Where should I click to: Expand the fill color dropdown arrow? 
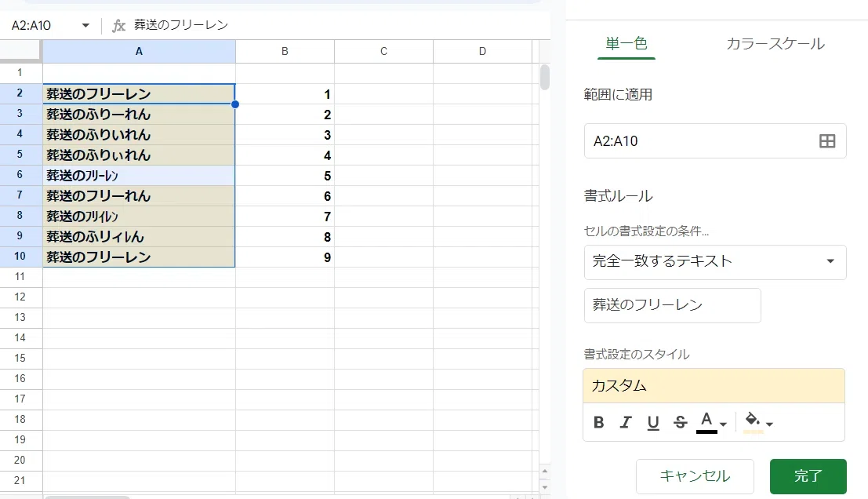coord(769,424)
